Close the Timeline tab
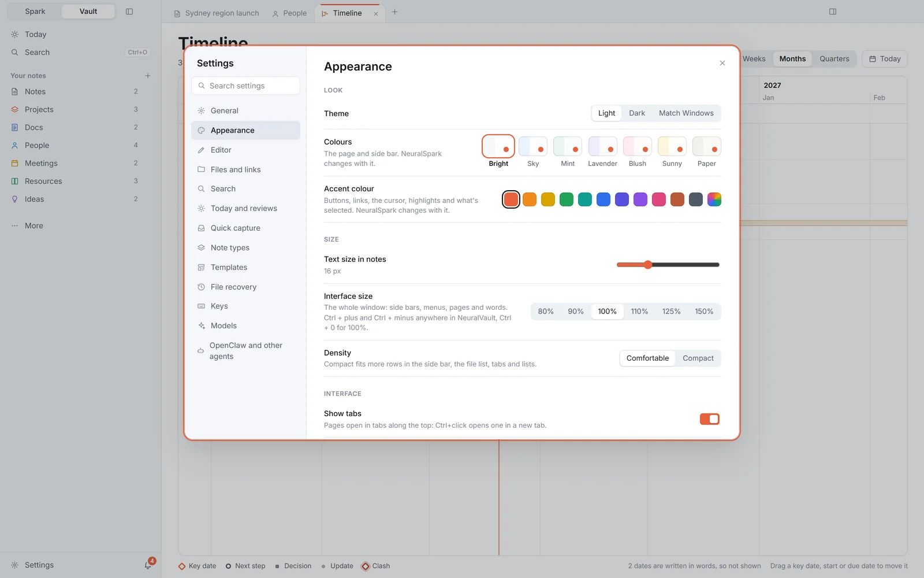924x578 pixels. [376, 14]
